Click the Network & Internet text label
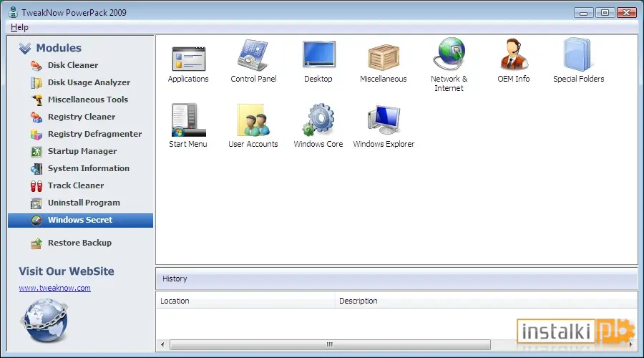Screen dimensions: 644x358 click(x=449, y=84)
